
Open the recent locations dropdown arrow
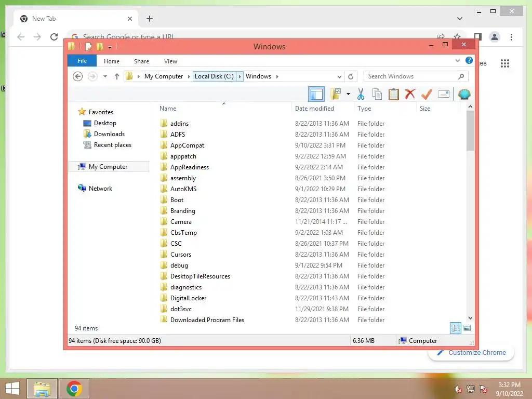[105, 76]
